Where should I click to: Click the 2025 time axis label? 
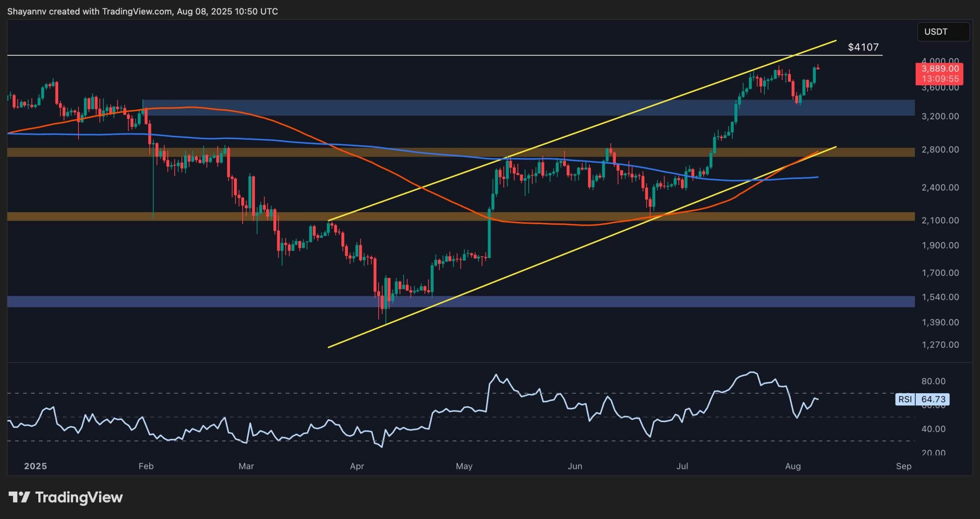pos(35,466)
